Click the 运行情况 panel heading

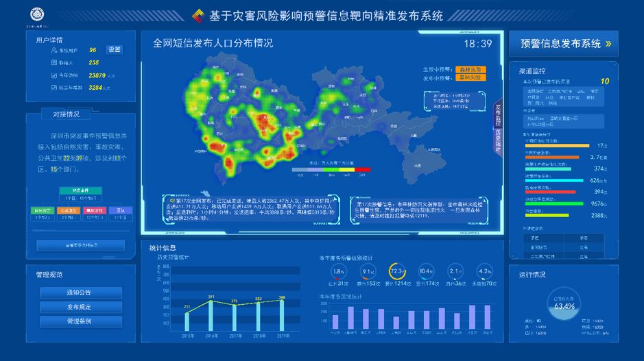532,275
